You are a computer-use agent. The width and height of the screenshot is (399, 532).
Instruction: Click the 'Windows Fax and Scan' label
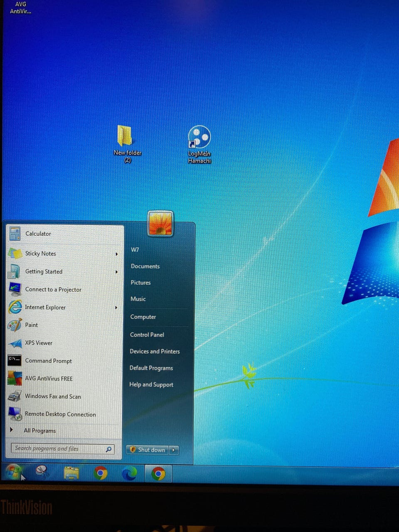pos(53,397)
